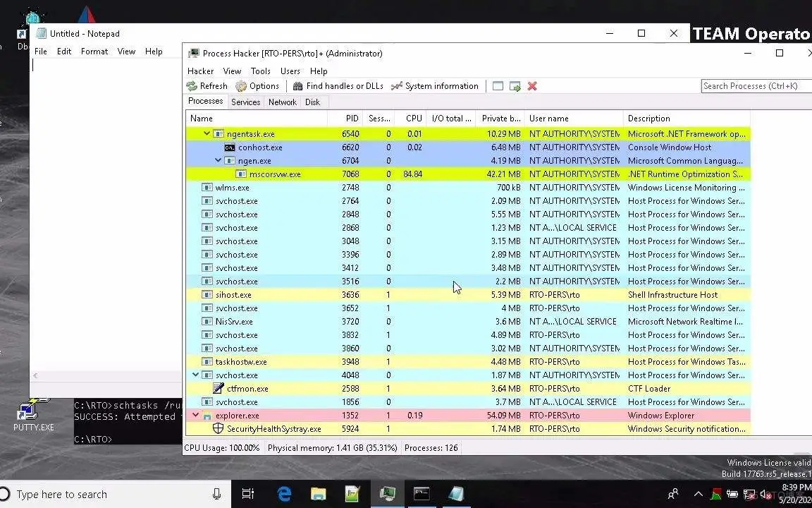
Task: Open Notepad's Format menu
Action: coord(94,52)
